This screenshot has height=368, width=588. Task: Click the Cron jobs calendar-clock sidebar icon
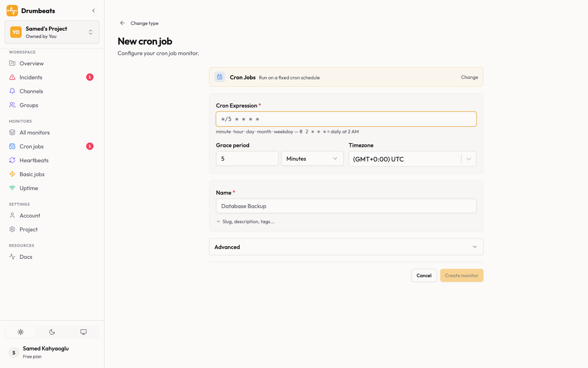click(x=12, y=146)
